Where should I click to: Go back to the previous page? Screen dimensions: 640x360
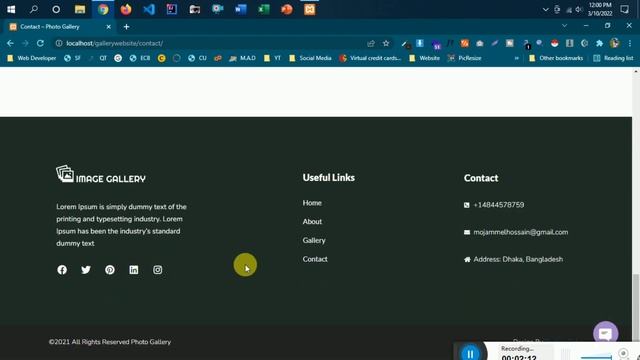tap(10, 43)
